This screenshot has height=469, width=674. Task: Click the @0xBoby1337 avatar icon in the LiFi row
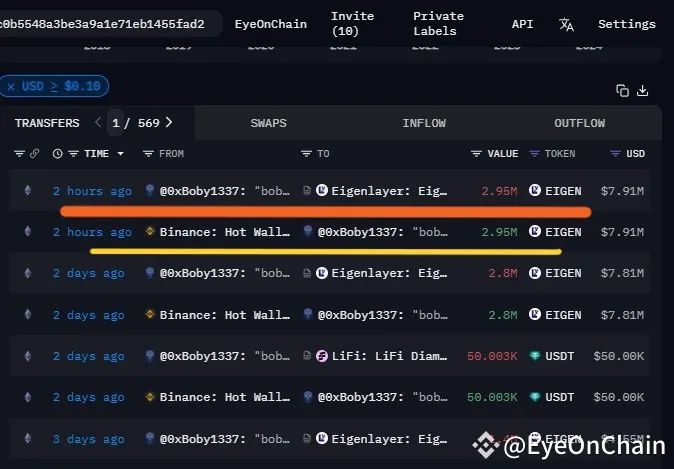click(x=150, y=355)
